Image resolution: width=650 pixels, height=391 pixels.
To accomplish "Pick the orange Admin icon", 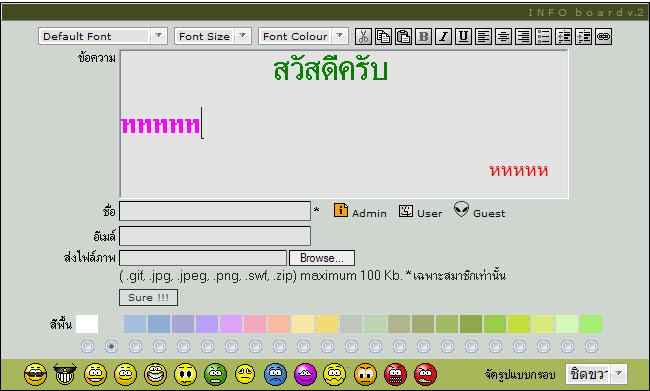I will [341, 210].
